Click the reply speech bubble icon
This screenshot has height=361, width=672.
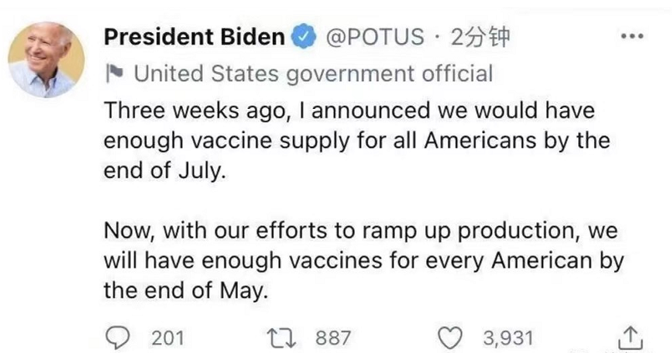117,338
